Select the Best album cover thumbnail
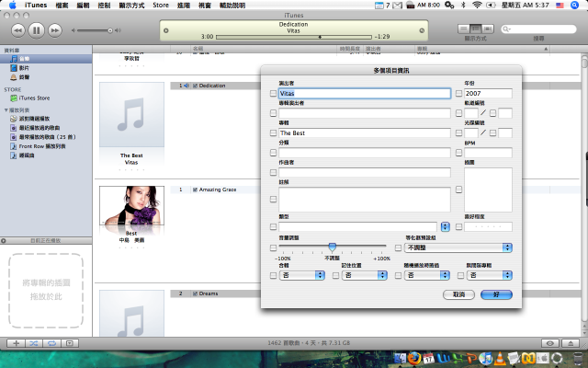The height and width of the screenshot is (368, 588). [x=131, y=205]
